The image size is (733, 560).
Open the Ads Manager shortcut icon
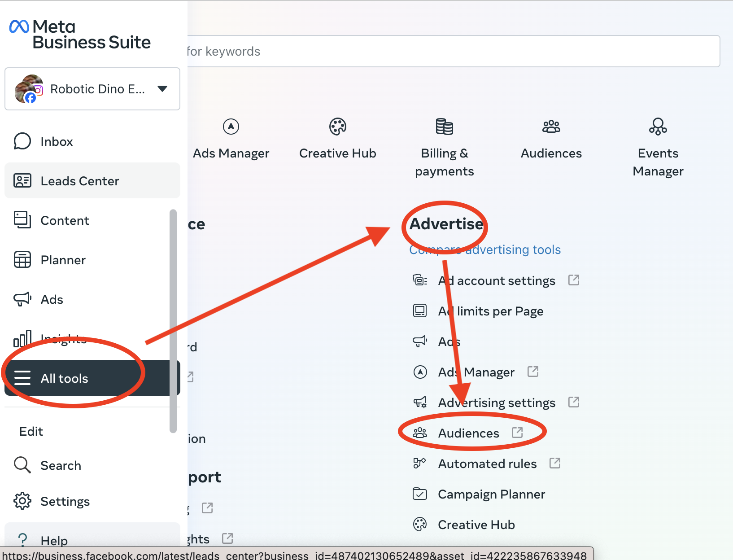click(231, 127)
